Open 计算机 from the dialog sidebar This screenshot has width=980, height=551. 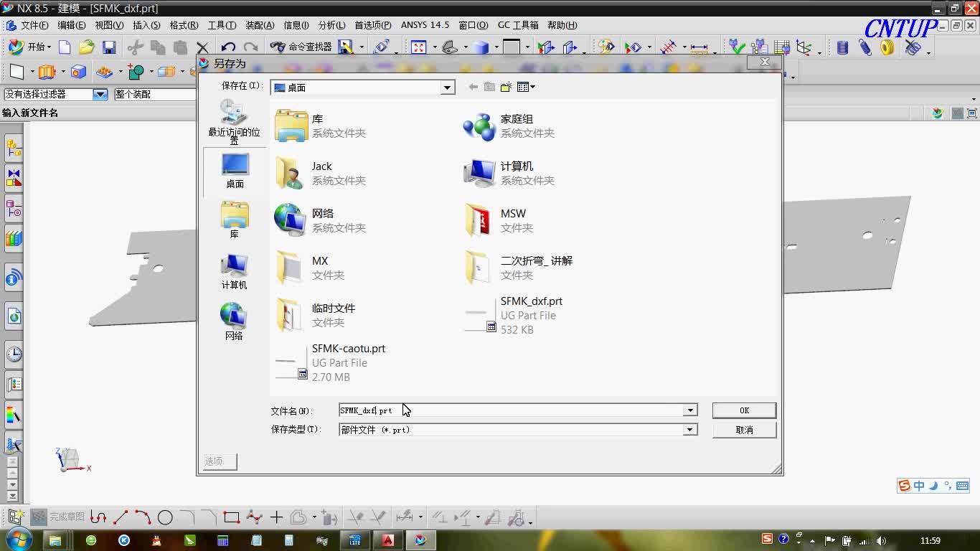tap(235, 271)
